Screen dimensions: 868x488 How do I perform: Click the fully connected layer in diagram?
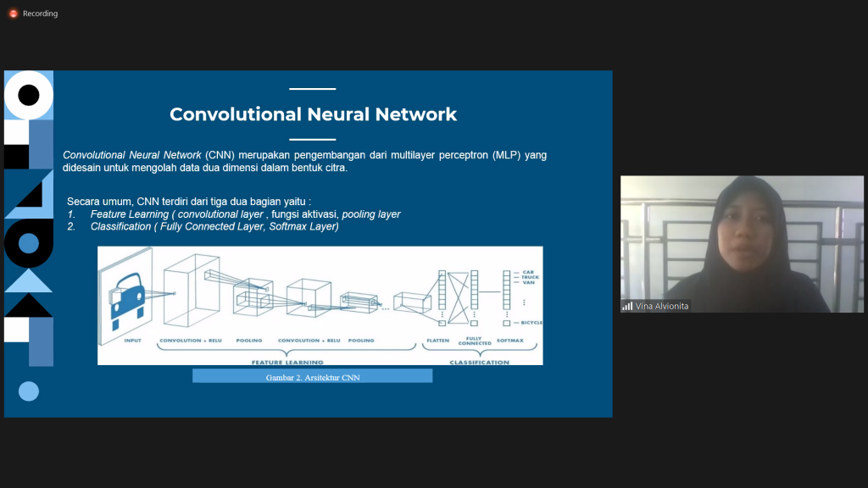pos(474,298)
